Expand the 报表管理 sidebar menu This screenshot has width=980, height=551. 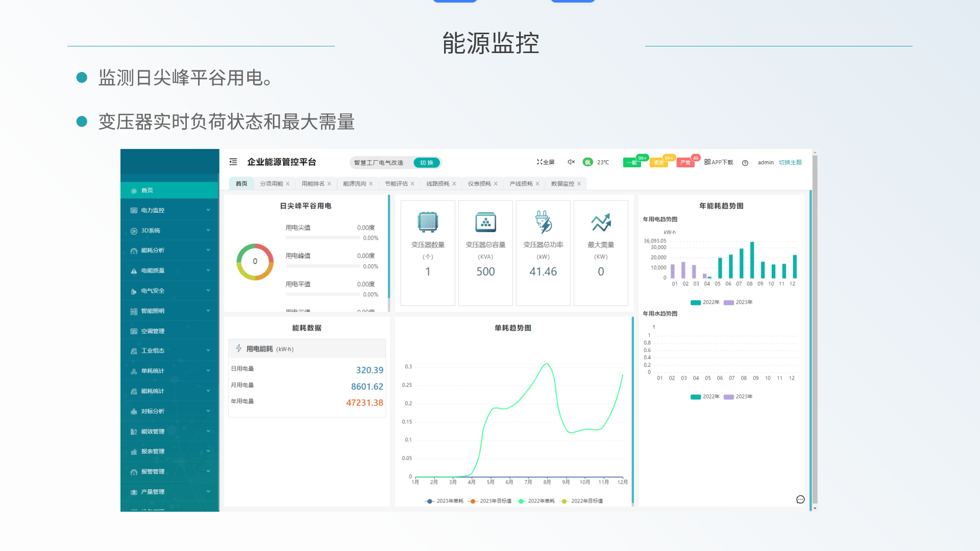pyautogui.click(x=152, y=451)
